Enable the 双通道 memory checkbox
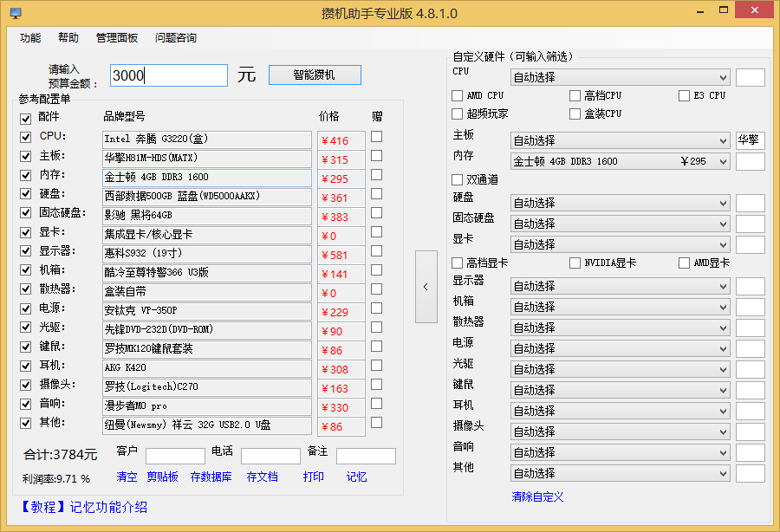This screenshot has width=780, height=532. (x=457, y=179)
